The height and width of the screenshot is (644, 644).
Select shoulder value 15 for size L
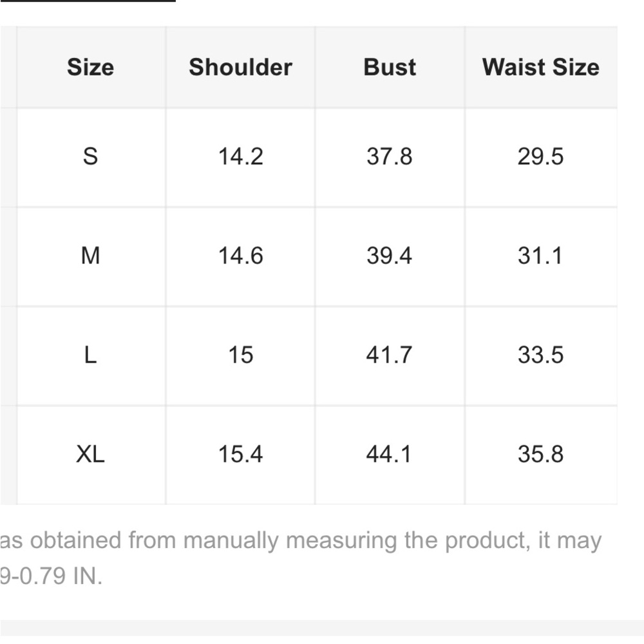click(240, 355)
